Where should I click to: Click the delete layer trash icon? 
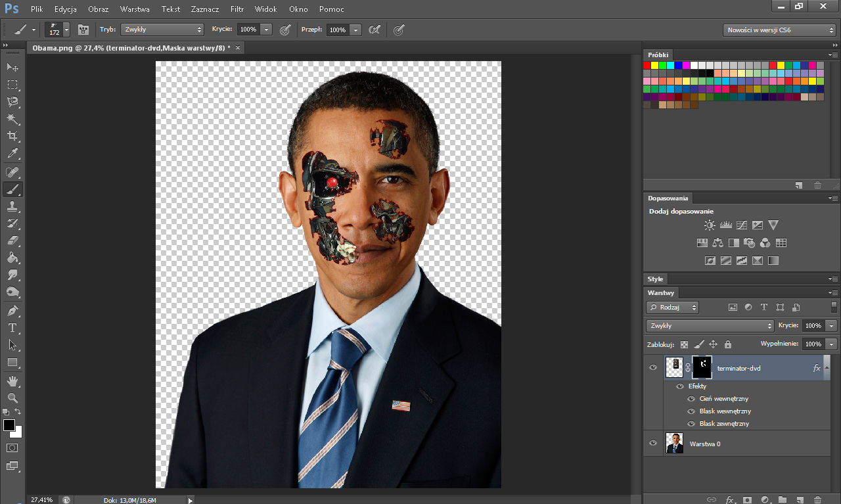pyautogui.click(x=817, y=500)
